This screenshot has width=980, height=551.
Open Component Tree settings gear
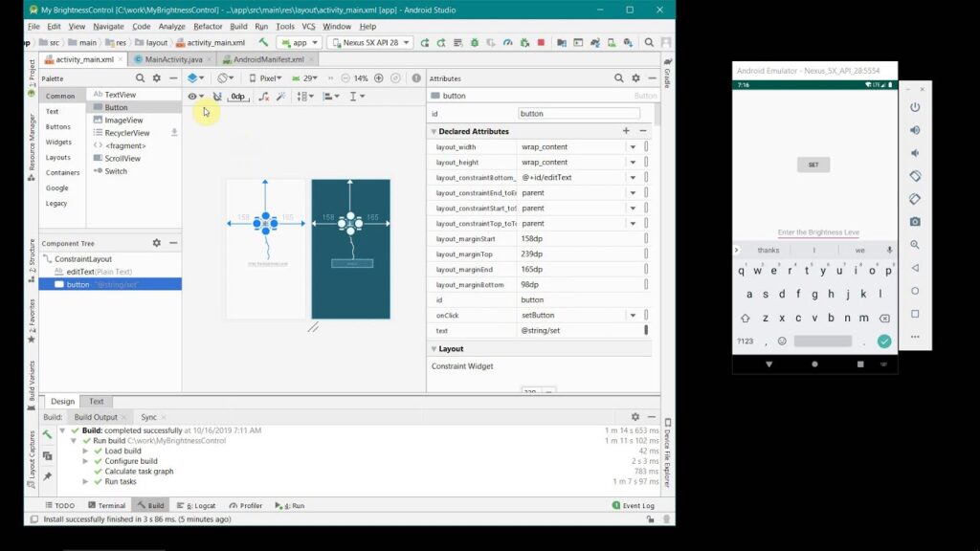(x=157, y=243)
